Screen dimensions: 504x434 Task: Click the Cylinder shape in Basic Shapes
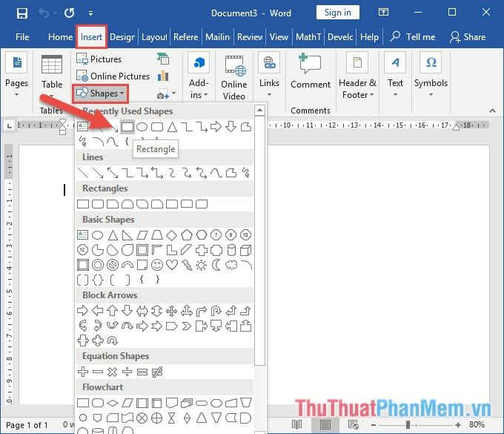pyautogui.click(x=231, y=250)
